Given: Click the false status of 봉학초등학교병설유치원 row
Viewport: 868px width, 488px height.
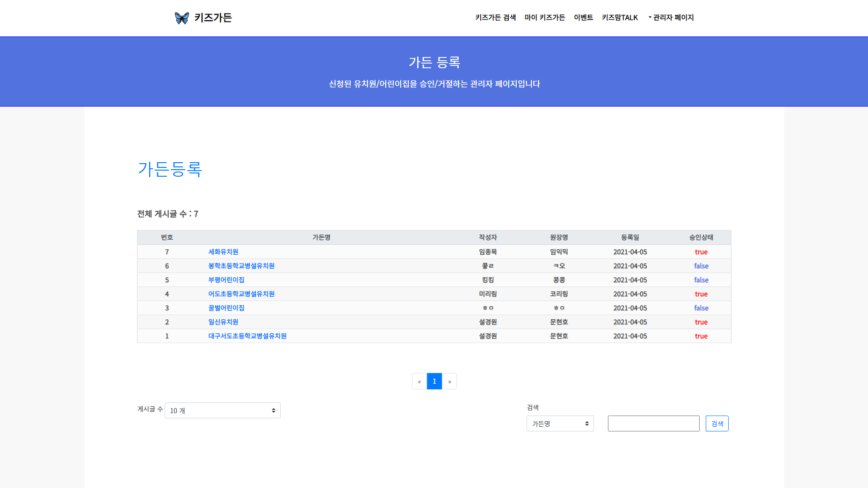Looking at the screenshot, I should pos(701,266).
